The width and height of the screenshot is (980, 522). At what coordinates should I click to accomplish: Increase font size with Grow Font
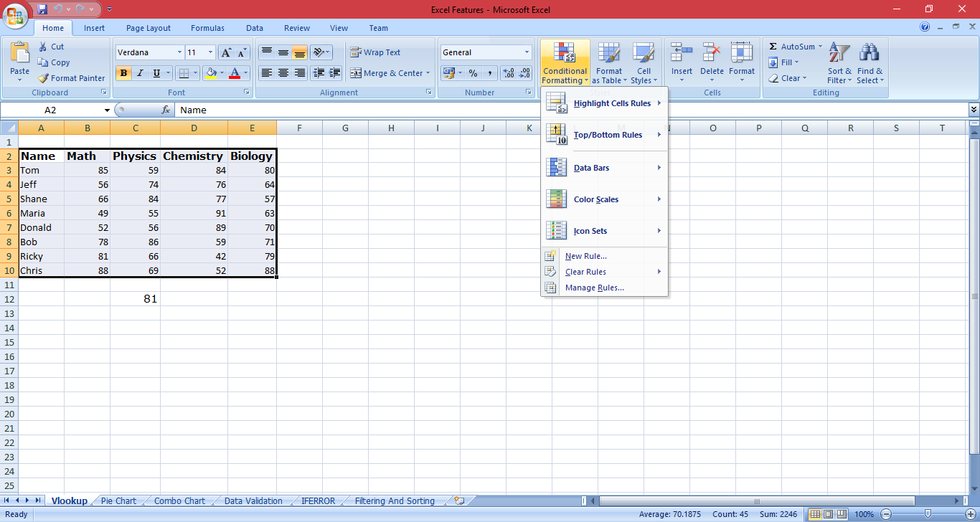tap(226, 52)
